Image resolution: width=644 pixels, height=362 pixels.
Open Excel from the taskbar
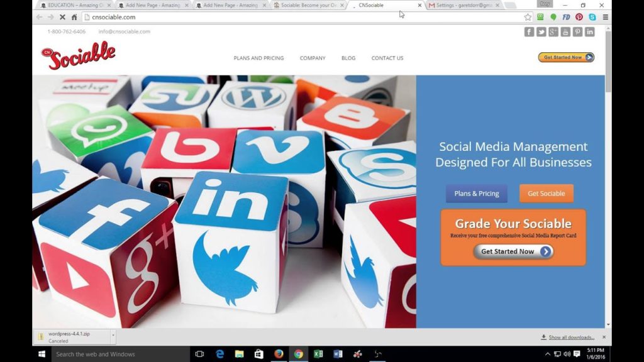318,354
